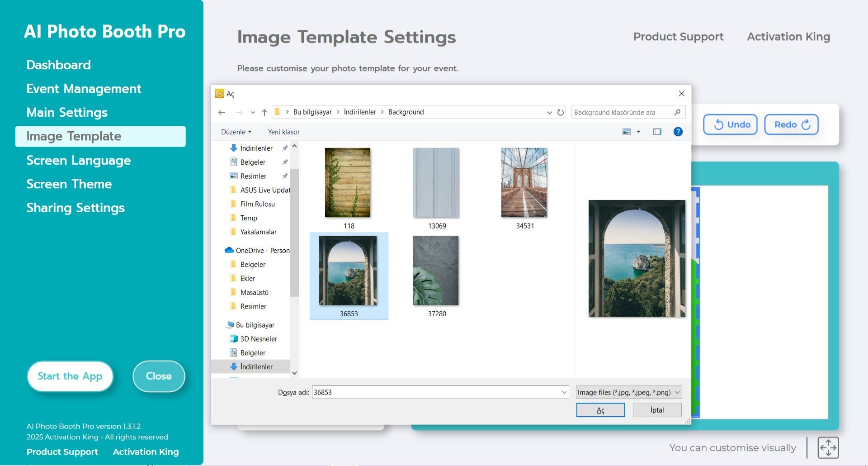The image size is (868, 466).
Task: Go up one folder level arrow
Action: coord(264,112)
